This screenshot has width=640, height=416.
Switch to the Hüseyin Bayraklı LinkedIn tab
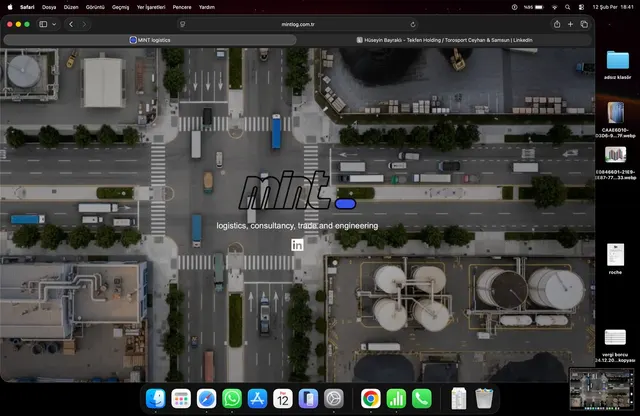point(444,40)
